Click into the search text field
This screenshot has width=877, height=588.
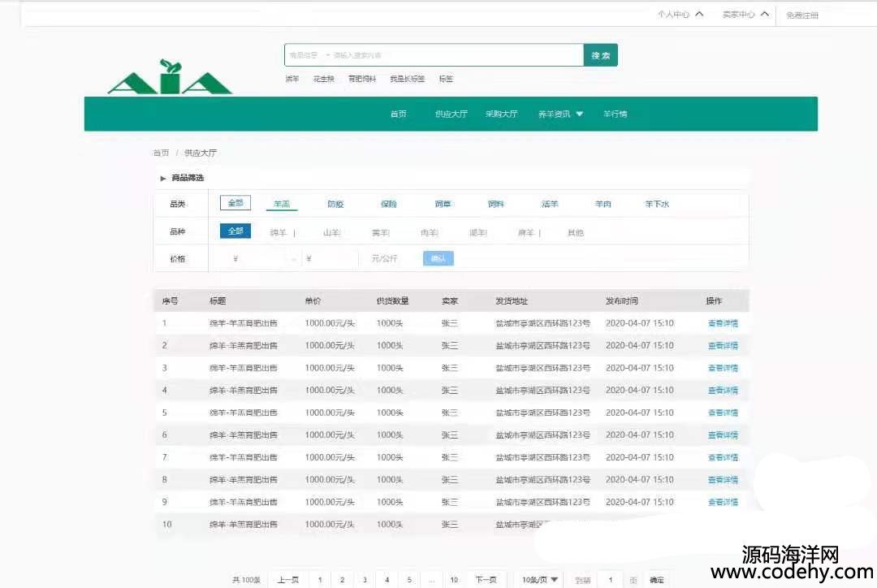tap(456, 55)
